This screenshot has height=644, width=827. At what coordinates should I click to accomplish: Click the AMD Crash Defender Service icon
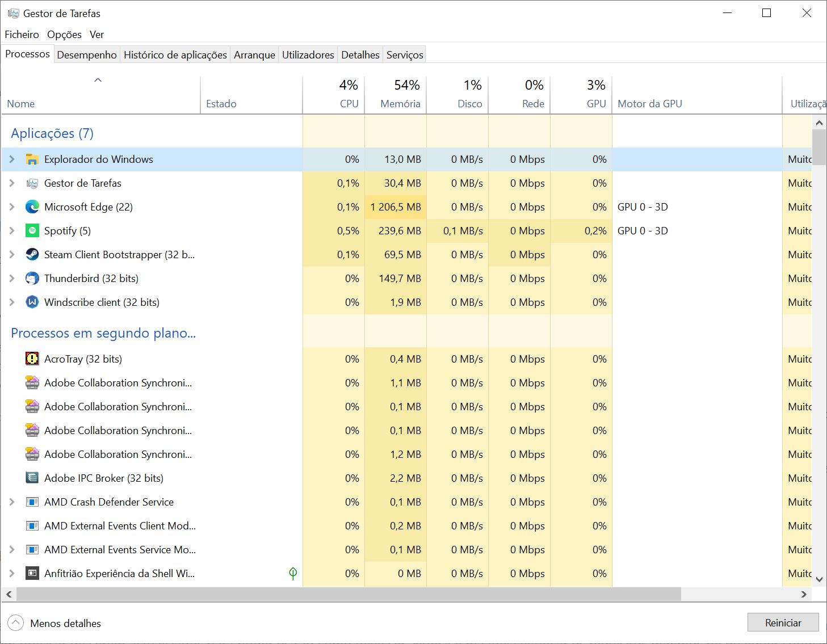pyautogui.click(x=32, y=502)
